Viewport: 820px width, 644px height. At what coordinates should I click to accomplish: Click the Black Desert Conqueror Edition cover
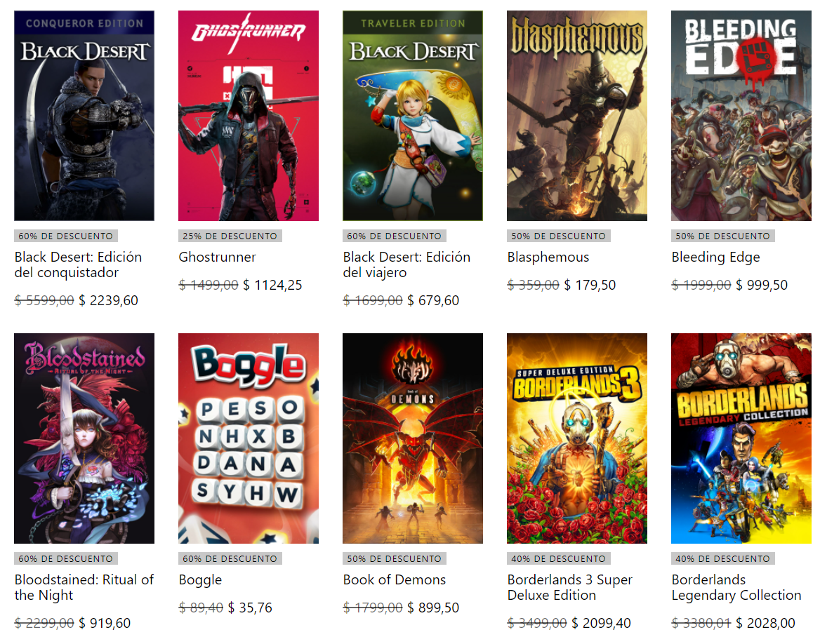(x=84, y=116)
